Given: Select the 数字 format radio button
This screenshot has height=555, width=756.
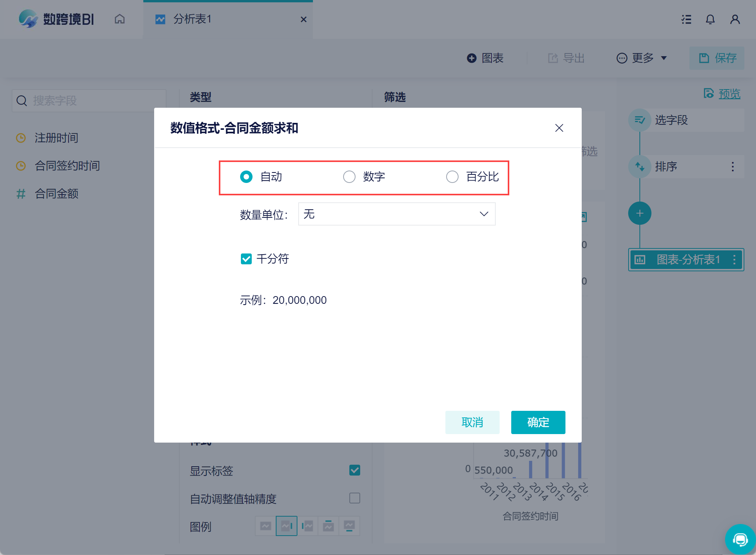Looking at the screenshot, I should pos(349,177).
